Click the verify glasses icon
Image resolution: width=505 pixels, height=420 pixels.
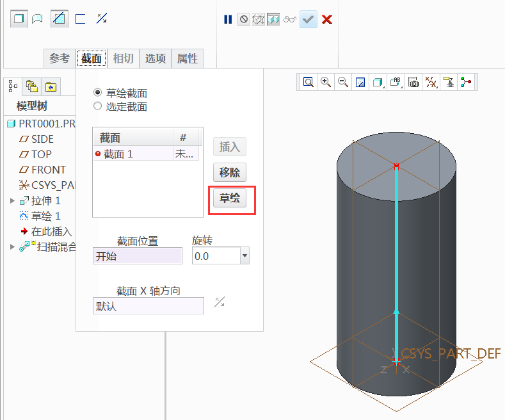(290, 19)
